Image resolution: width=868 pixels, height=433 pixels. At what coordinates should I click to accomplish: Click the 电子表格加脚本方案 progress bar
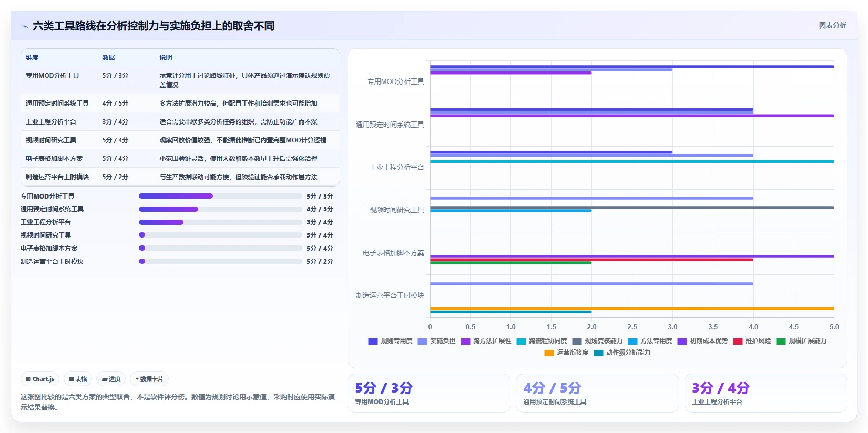pyautogui.click(x=220, y=248)
